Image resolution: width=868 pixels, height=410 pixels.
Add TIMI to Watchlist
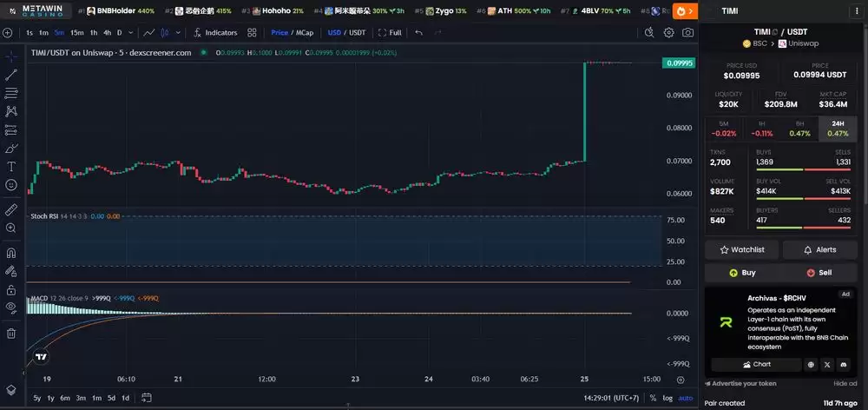coord(742,250)
